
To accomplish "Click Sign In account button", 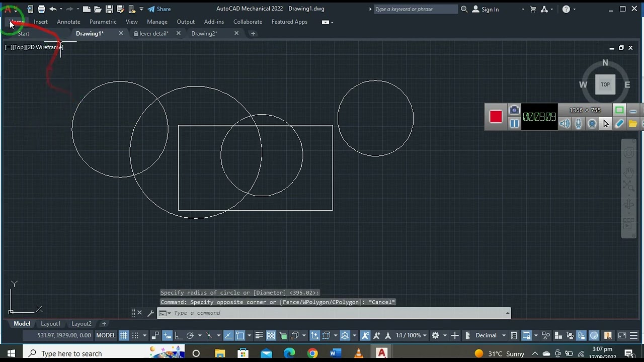I will (x=486, y=9).
